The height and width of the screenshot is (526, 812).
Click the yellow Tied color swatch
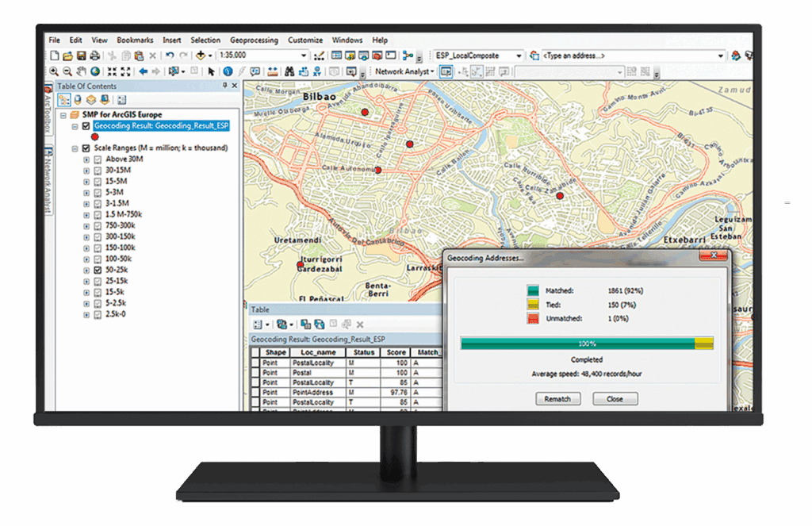tap(533, 305)
